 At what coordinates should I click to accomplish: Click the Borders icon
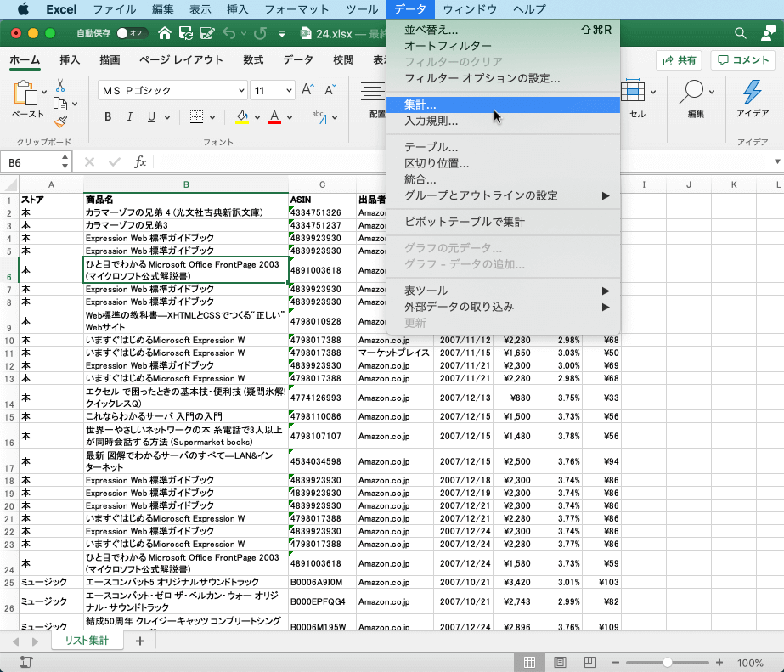coord(196,117)
